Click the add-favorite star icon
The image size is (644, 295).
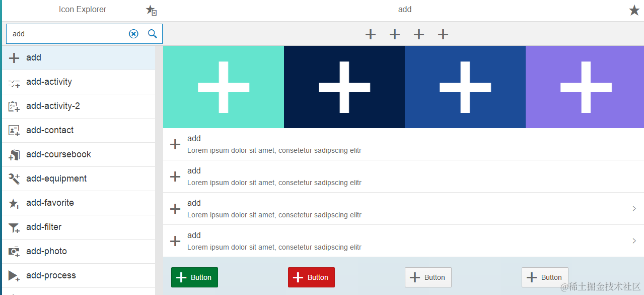[x=14, y=203]
